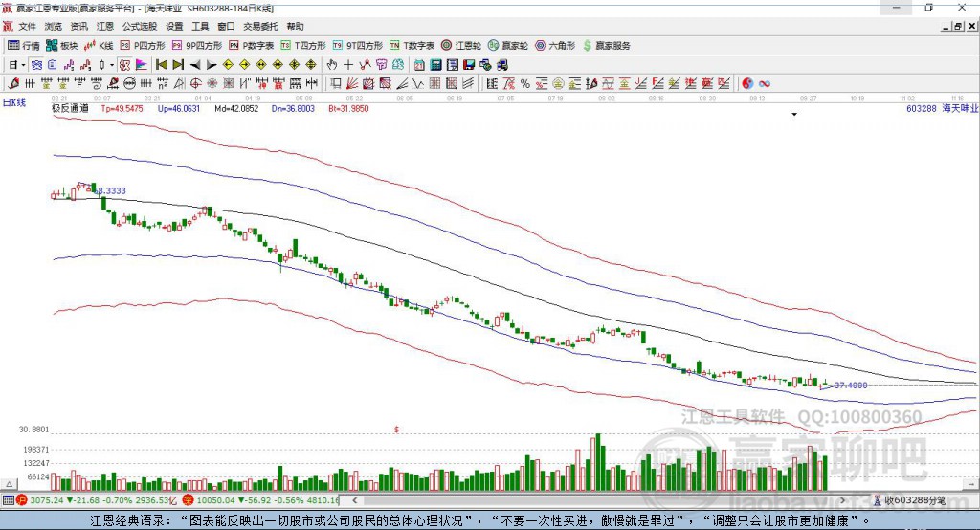Select the zigzag wave line tool
The image size is (980, 530).
point(418,84)
